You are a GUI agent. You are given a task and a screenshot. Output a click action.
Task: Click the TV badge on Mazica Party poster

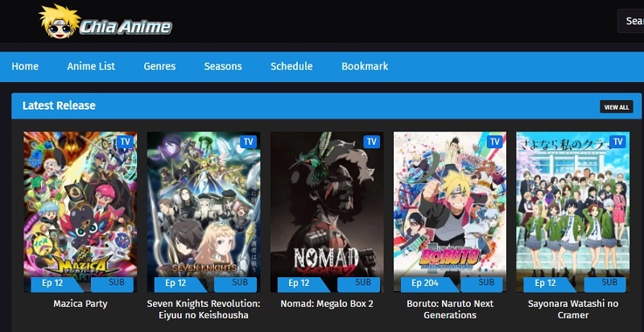[126, 142]
